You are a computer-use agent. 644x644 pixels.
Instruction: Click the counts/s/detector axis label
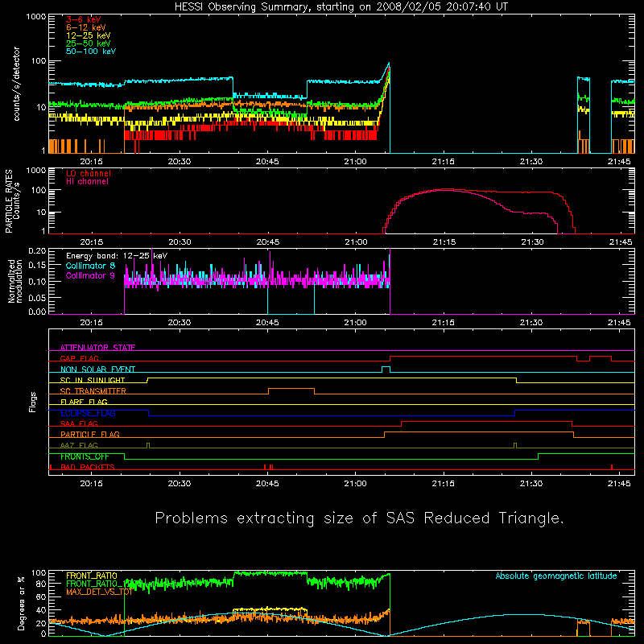coord(16,84)
